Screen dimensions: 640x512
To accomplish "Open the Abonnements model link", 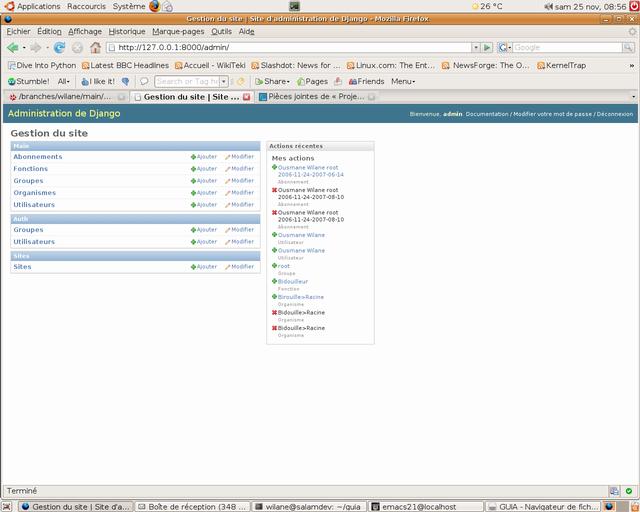I will 38,157.
